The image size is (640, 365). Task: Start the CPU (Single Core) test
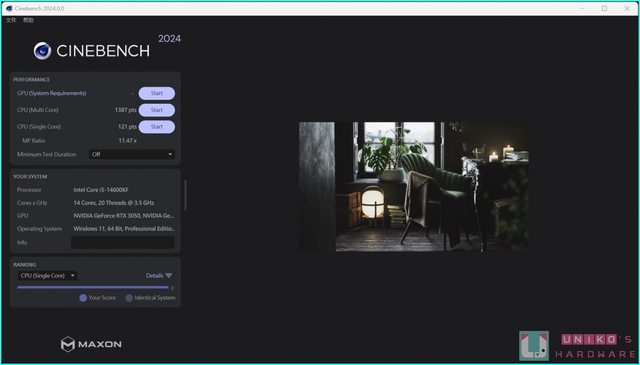(157, 127)
